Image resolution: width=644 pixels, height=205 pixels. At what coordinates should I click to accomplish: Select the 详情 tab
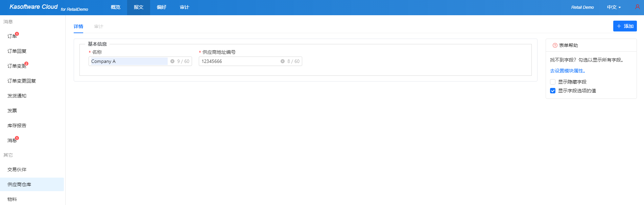coord(78,26)
